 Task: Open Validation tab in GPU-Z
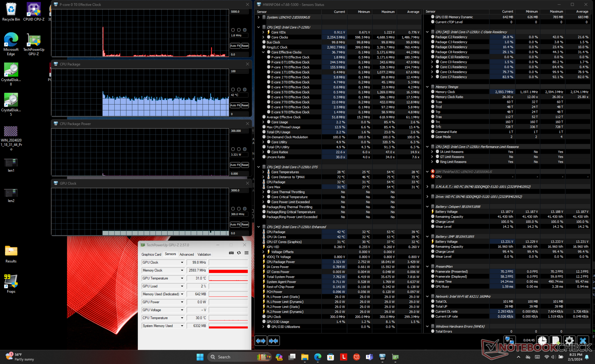pos(204,254)
